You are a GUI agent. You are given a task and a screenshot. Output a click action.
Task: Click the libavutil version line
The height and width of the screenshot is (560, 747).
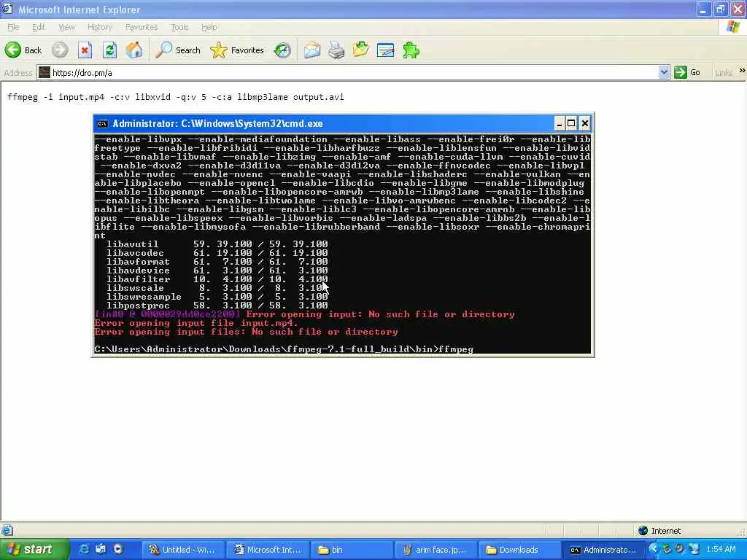click(217, 244)
